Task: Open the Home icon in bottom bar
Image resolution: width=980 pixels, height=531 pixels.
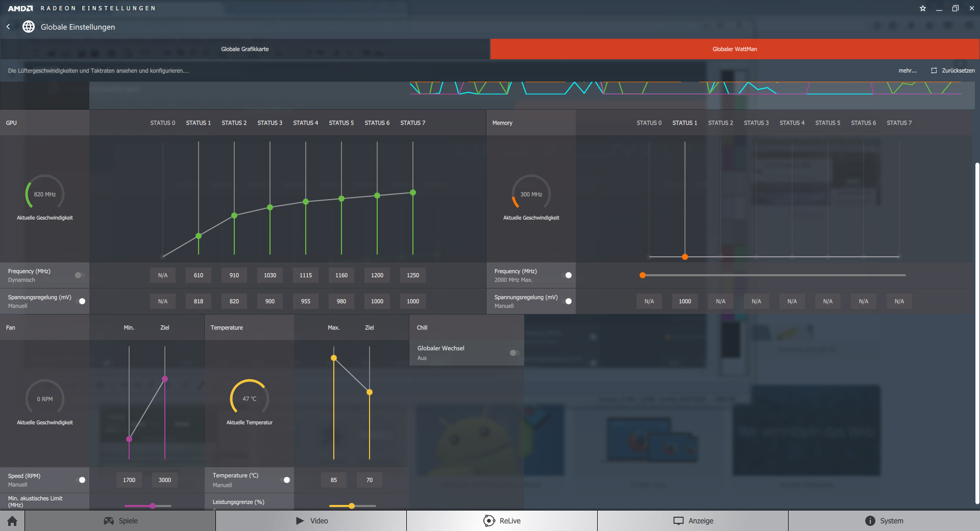Action: pos(12,521)
